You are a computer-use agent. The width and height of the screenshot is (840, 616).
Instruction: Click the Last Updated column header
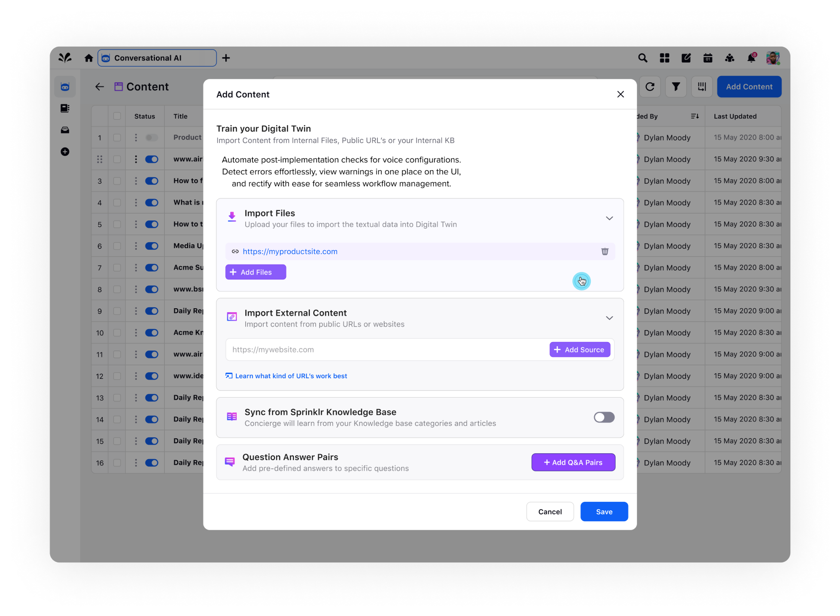735,116
